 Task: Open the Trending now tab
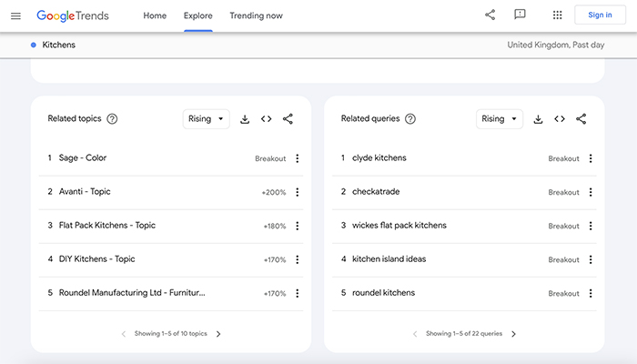(256, 15)
